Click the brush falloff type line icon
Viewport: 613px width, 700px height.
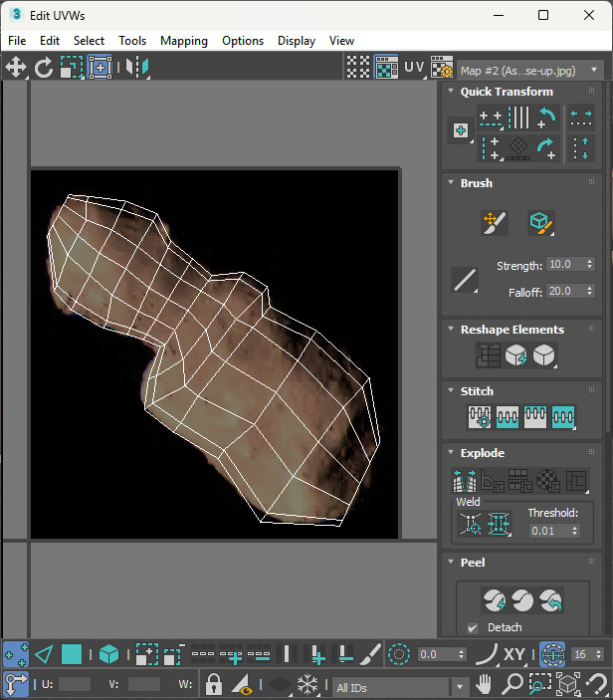point(465,280)
